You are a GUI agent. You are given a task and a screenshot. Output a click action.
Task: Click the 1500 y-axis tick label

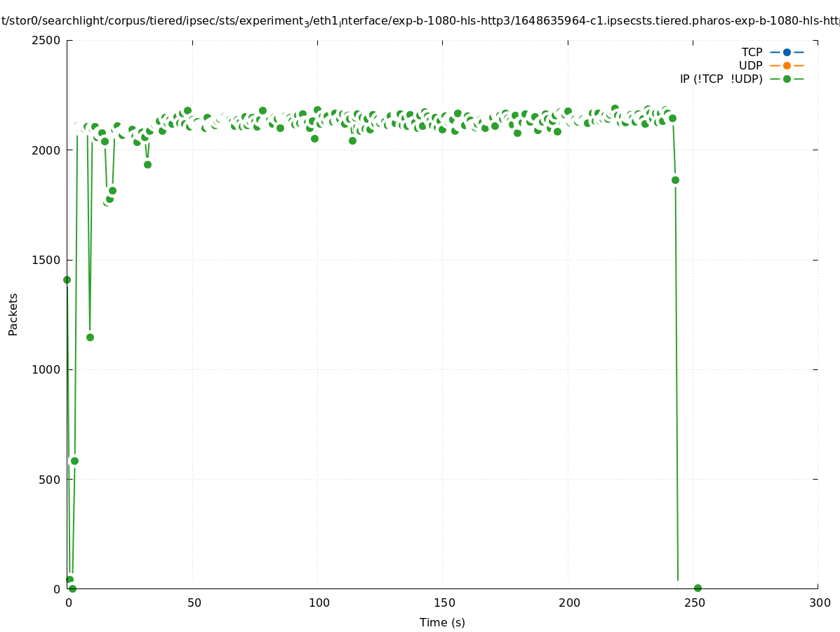pyautogui.click(x=46, y=260)
